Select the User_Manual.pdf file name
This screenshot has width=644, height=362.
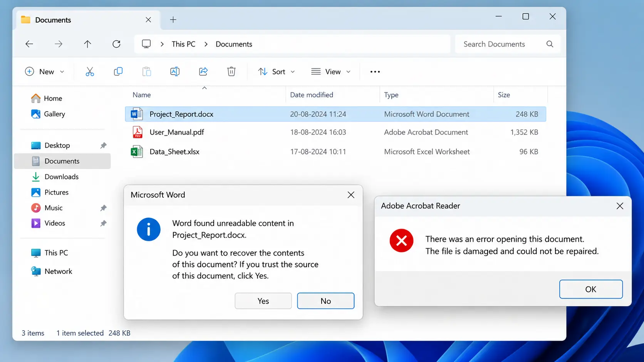pyautogui.click(x=177, y=132)
